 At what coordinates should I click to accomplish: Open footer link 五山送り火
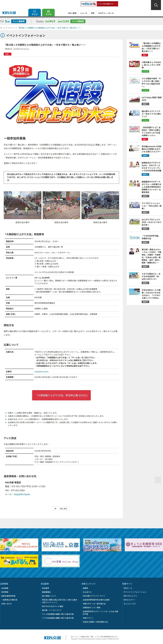[x=87, y=592]
